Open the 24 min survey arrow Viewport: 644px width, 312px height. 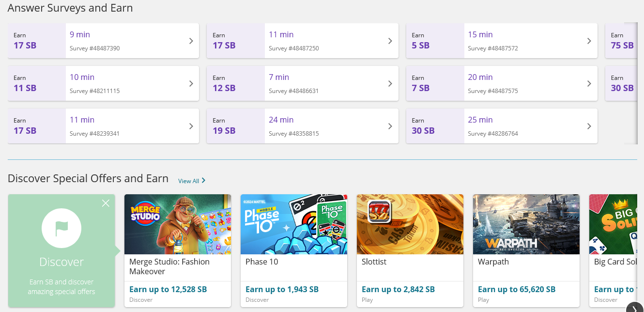[x=390, y=126]
